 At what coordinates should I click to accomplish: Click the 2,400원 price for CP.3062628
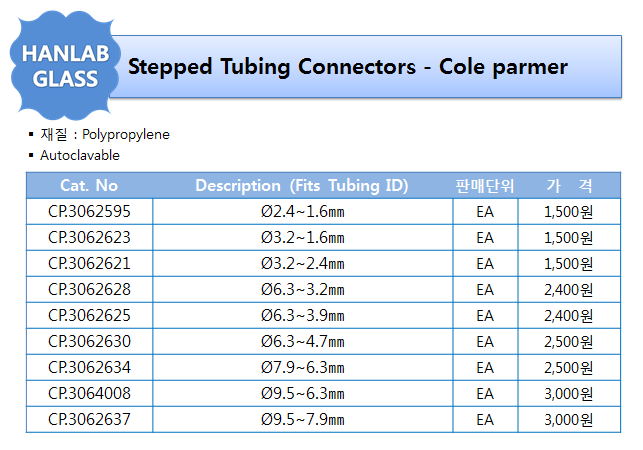[568, 290]
